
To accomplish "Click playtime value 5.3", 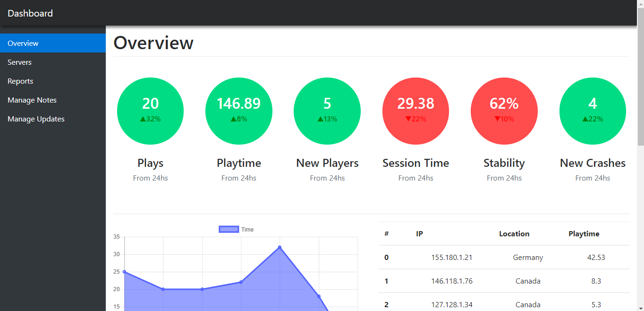I will [596, 304].
